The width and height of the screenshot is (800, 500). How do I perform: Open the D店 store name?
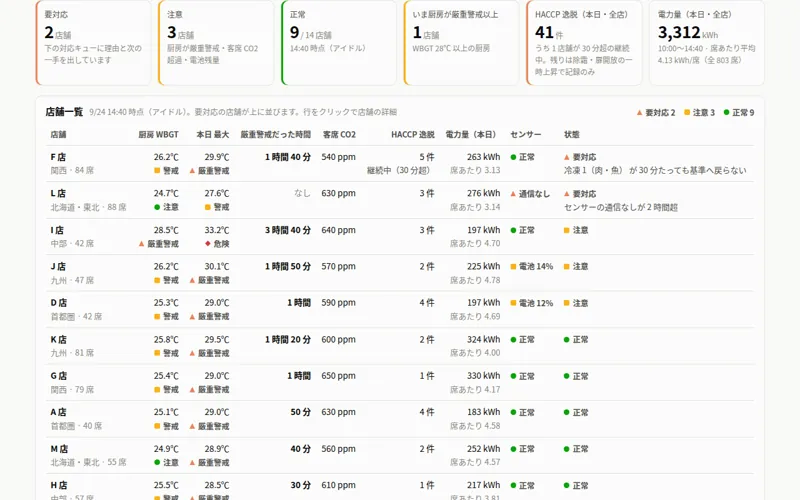tap(59, 303)
